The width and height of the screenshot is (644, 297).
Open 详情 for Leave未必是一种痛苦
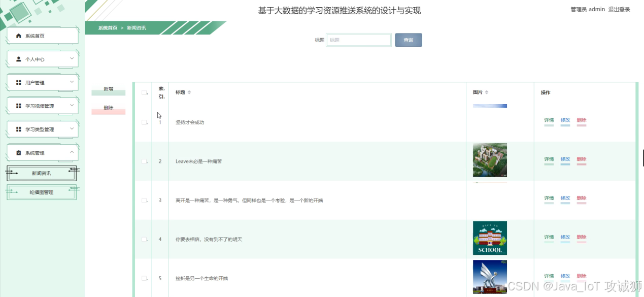(x=549, y=160)
